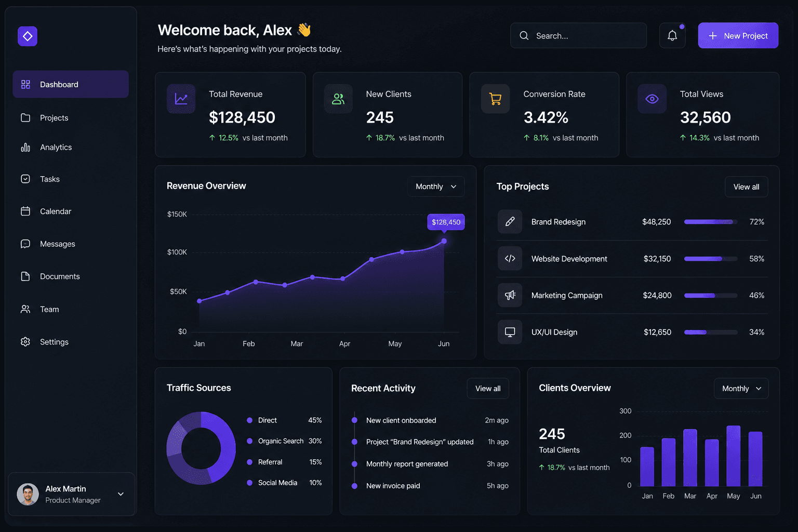The height and width of the screenshot is (532, 798).
Task: Click the Projects folder icon
Action: tap(25, 117)
